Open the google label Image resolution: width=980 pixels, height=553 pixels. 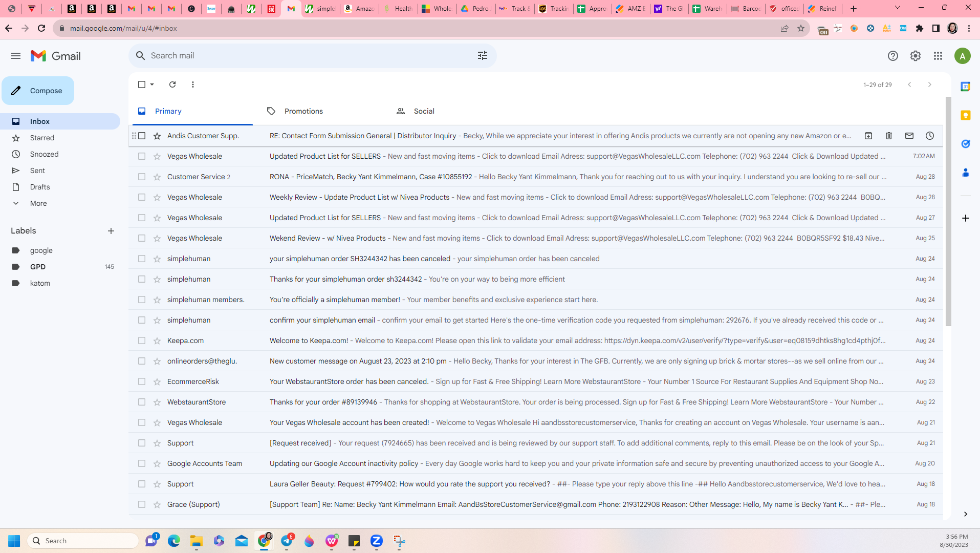41,250
